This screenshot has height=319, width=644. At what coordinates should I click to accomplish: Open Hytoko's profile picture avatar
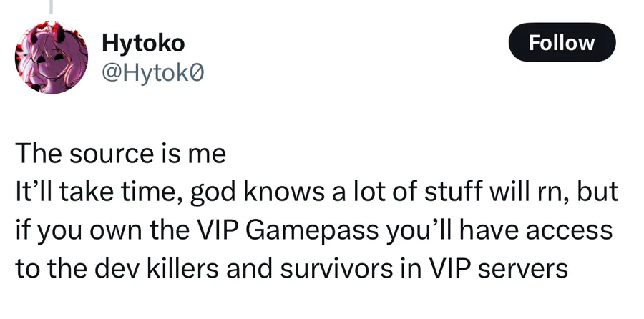(52, 57)
